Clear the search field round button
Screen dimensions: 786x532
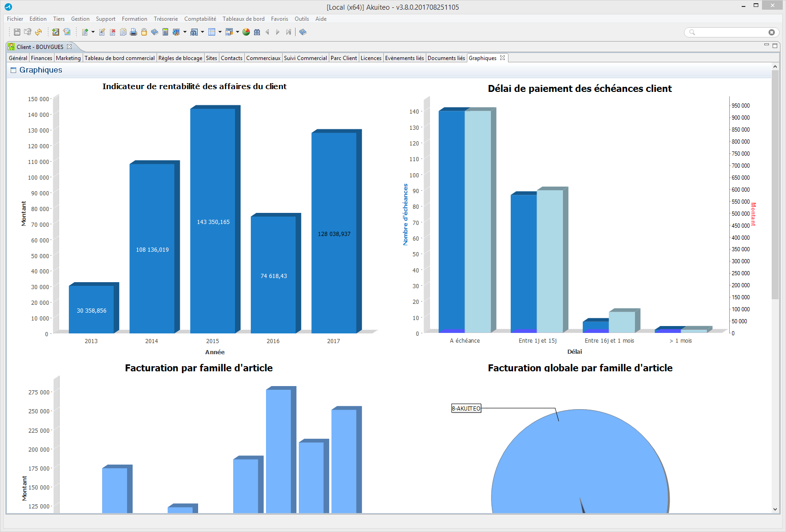pos(771,32)
